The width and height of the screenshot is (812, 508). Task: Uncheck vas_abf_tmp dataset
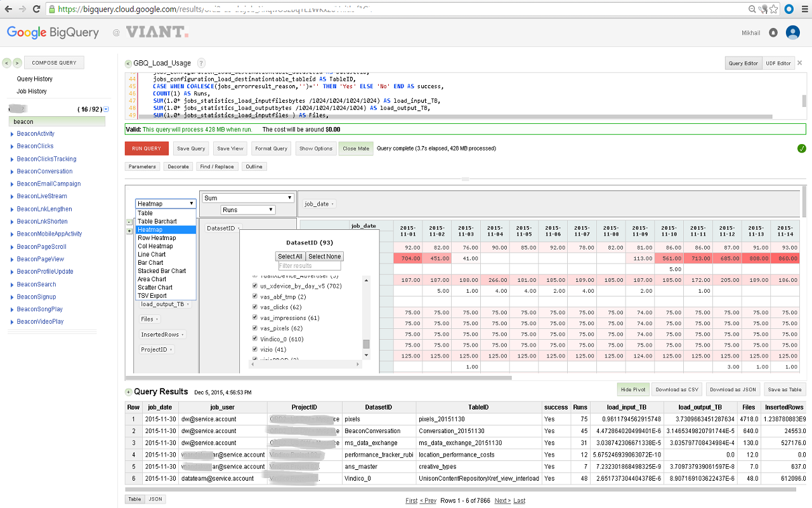tap(255, 297)
